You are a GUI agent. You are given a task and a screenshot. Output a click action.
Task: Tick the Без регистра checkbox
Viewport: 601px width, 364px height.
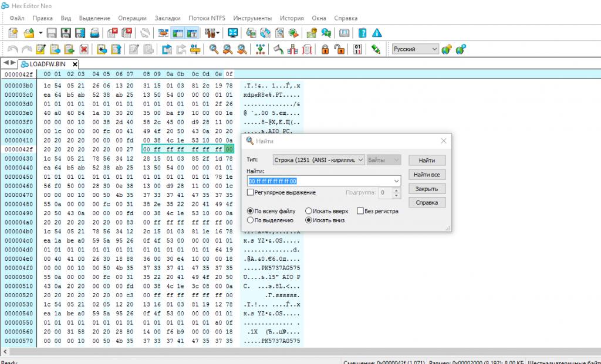[359, 211]
